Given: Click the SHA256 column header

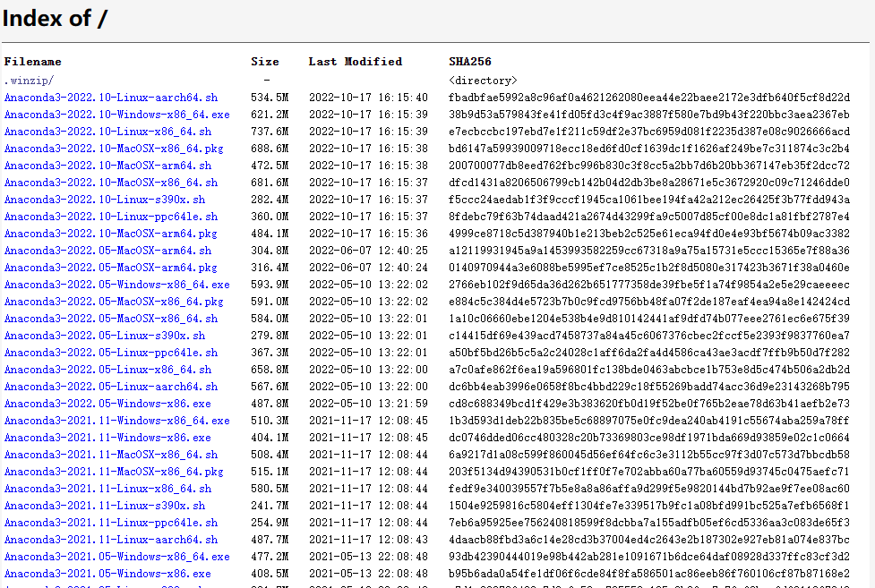Looking at the screenshot, I should pyautogui.click(x=470, y=62).
